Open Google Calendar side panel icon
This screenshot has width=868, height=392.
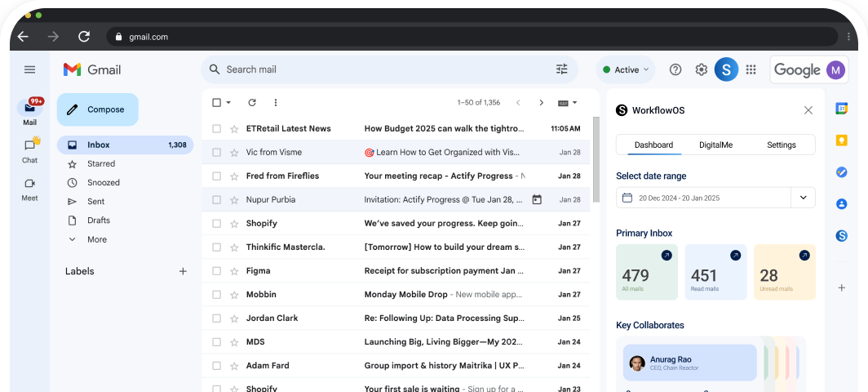click(x=841, y=109)
